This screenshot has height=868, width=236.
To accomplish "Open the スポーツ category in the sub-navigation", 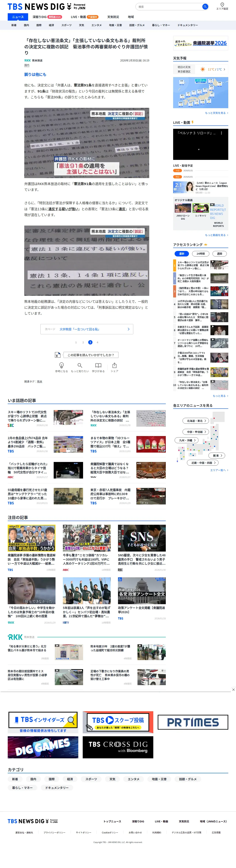I will coord(66,25).
